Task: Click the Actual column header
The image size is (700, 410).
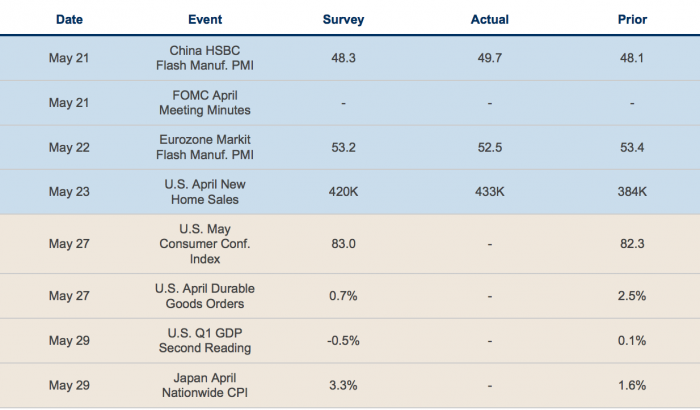Action: pyautogui.click(x=490, y=19)
